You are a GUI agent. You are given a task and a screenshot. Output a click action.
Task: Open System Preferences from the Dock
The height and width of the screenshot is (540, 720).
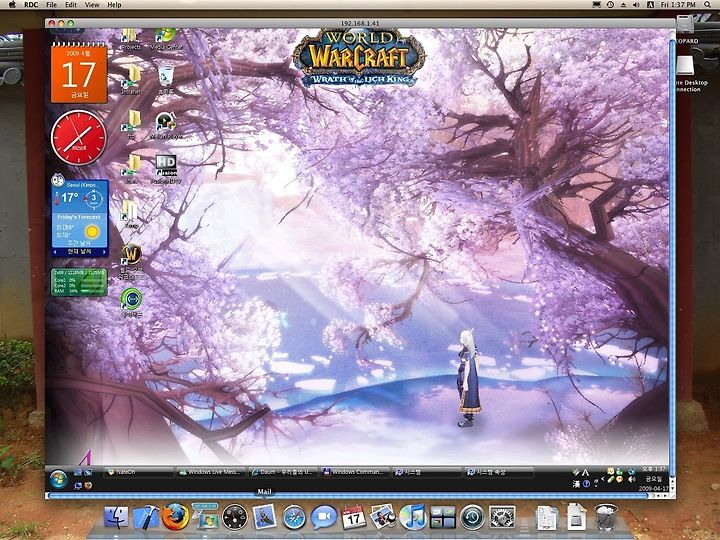coord(502,518)
